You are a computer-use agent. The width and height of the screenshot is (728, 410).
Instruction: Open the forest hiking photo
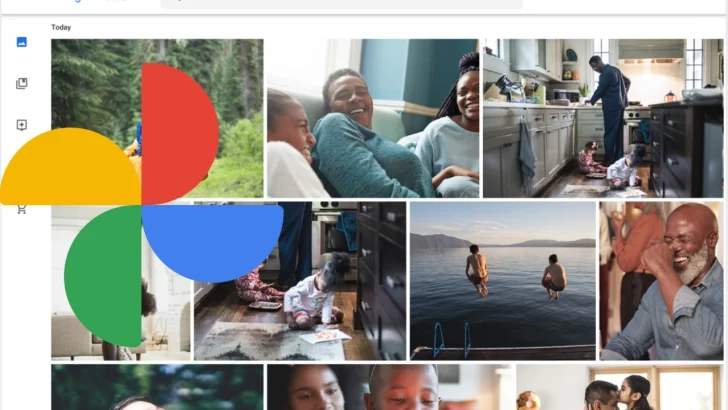pyautogui.click(x=157, y=118)
